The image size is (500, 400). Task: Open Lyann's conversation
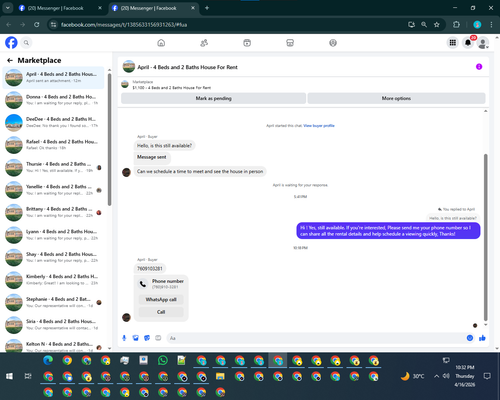pos(54,235)
